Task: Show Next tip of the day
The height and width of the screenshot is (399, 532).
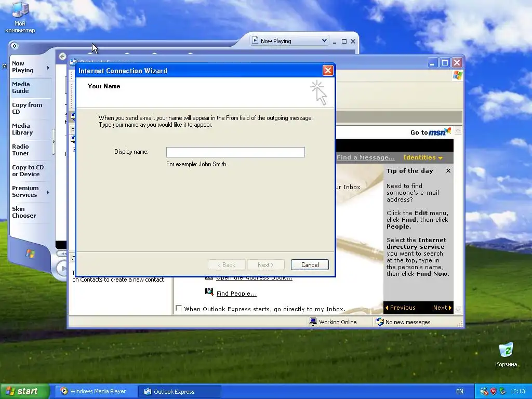Action: [442, 308]
